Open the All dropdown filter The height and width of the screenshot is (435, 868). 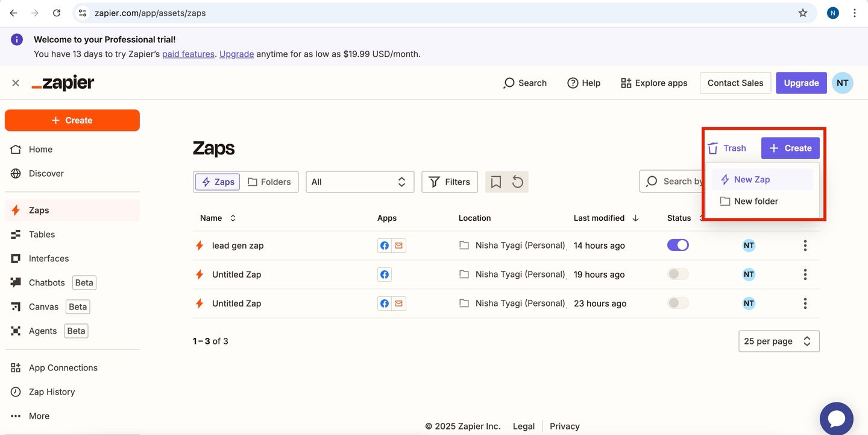pos(360,182)
